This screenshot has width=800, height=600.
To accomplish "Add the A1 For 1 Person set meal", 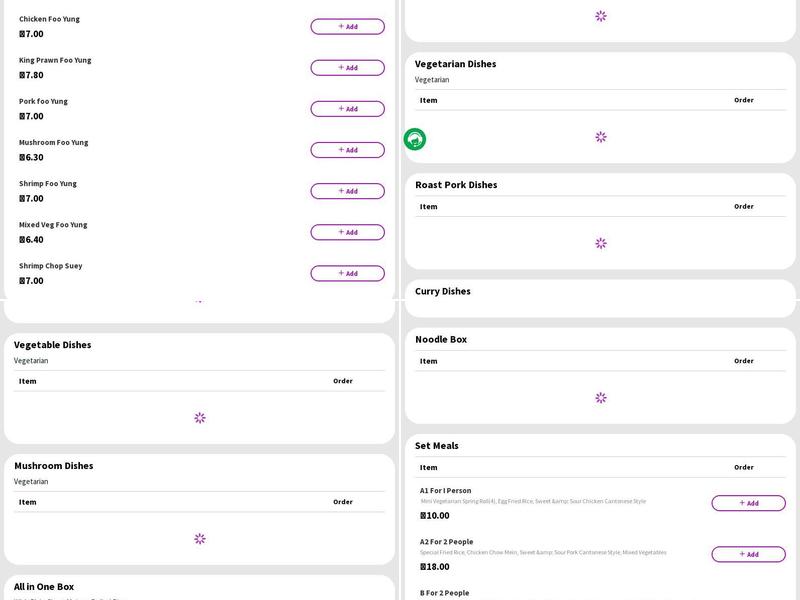I will click(748, 503).
